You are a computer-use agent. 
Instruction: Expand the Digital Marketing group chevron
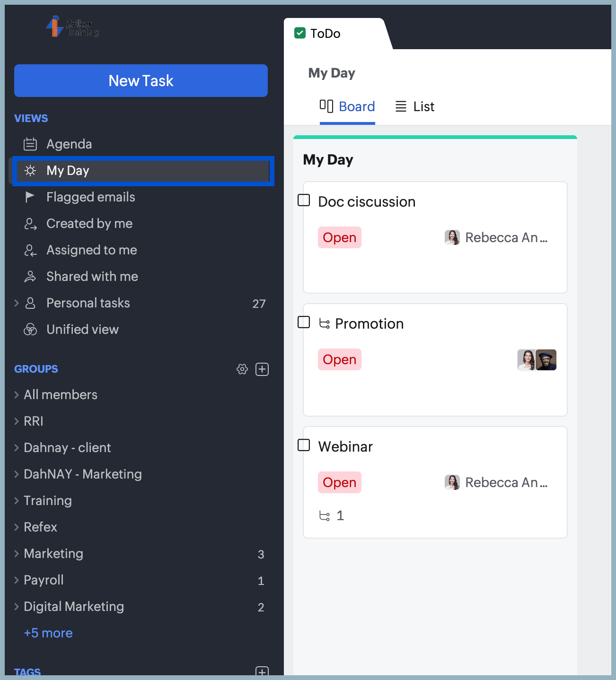tap(17, 607)
